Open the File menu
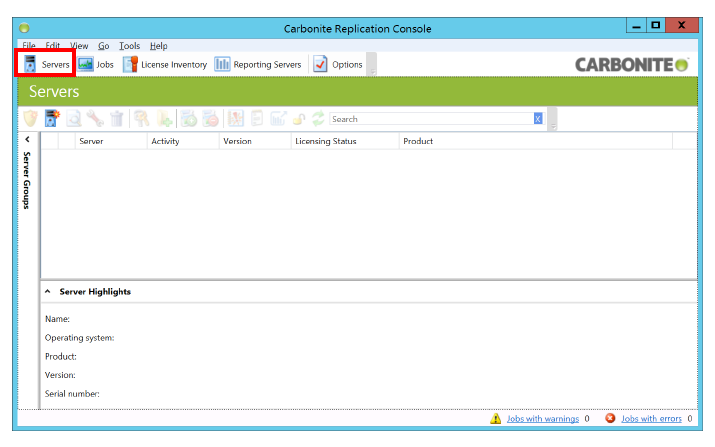 click(x=29, y=46)
